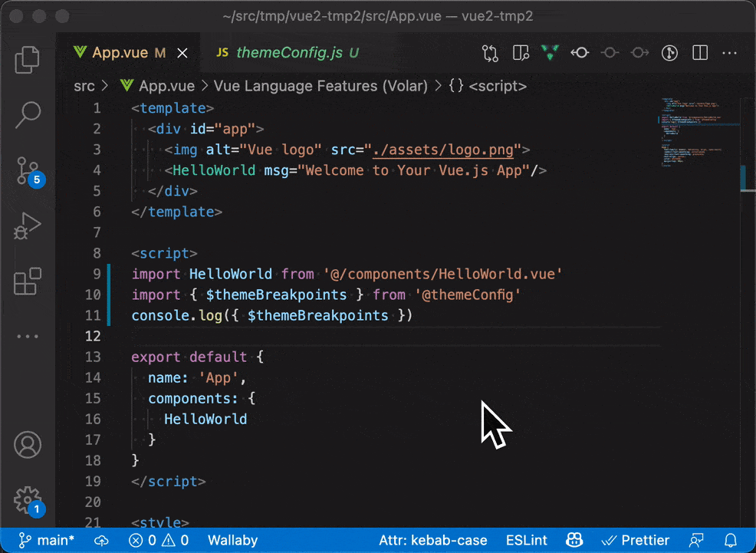Click the 'components:' key on line 15

click(193, 398)
